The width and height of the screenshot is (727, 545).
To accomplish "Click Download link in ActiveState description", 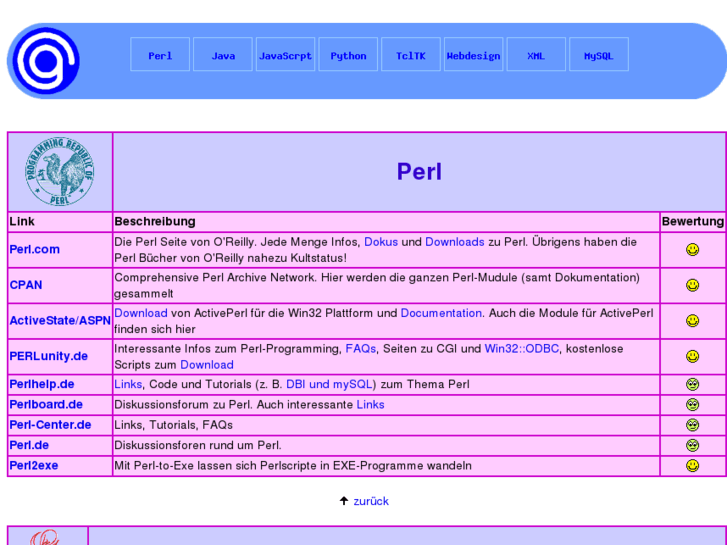I will coord(141,313).
